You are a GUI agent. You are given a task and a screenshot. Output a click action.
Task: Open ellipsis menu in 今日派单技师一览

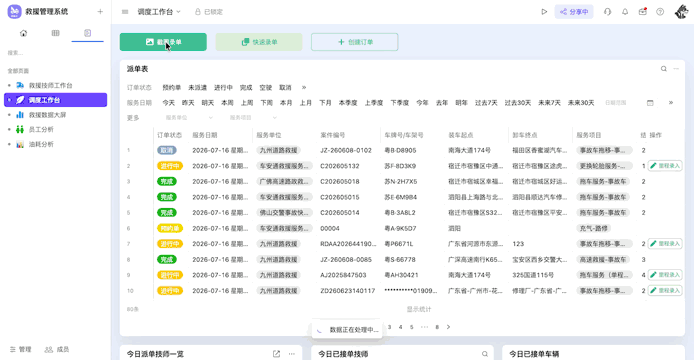pos(292,354)
